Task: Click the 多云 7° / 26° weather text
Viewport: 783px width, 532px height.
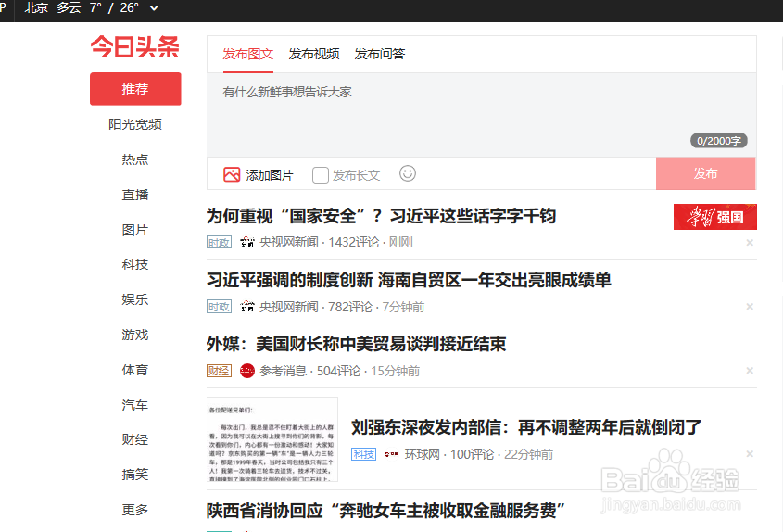Action: tap(97, 8)
